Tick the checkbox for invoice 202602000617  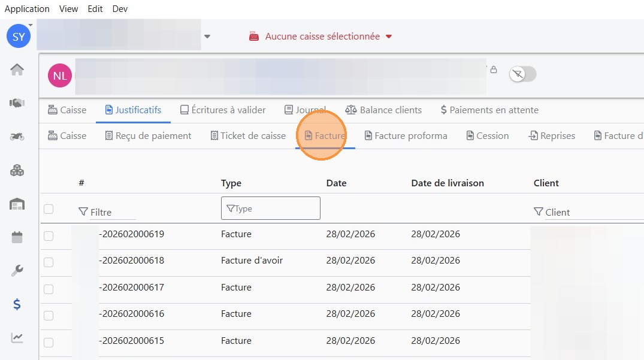[x=49, y=289]
